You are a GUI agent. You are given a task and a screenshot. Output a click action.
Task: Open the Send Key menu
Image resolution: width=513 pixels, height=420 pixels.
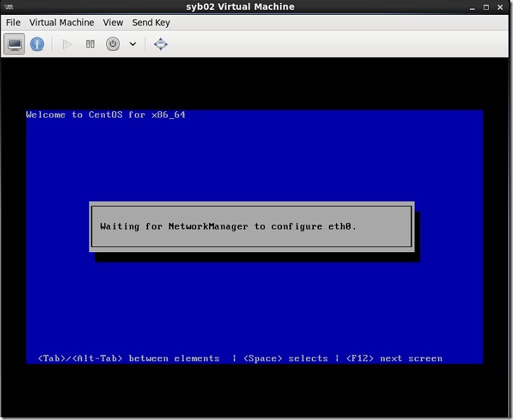tap(151, 23)
